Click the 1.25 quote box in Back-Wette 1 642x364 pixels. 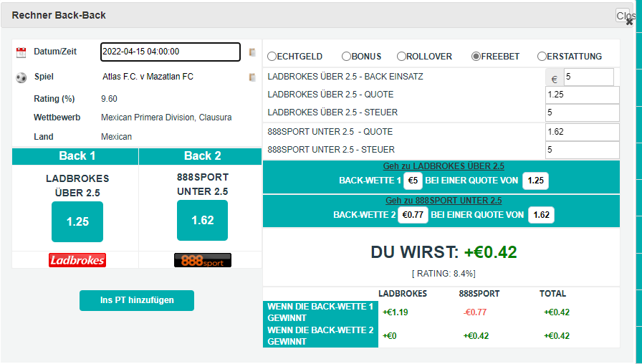(535, 181)
